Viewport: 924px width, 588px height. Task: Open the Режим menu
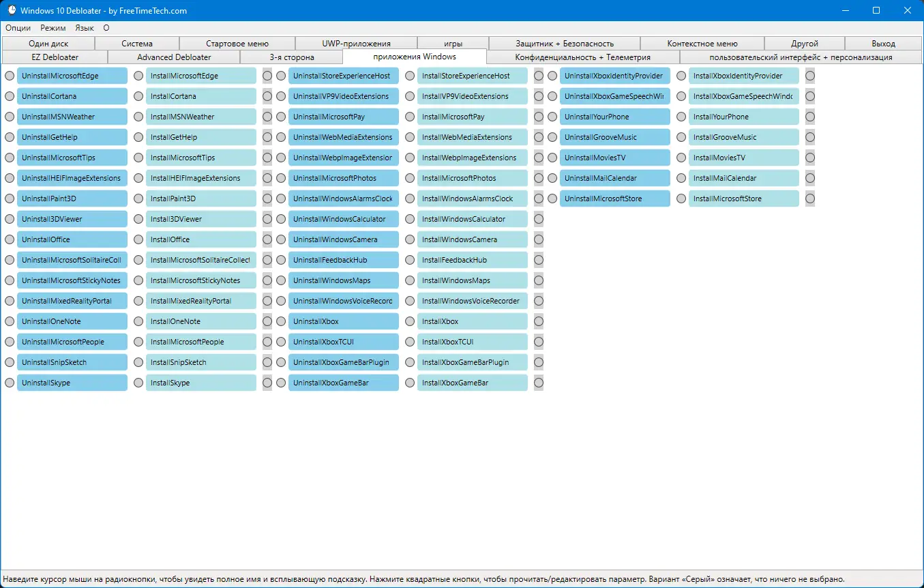point(53,28)
